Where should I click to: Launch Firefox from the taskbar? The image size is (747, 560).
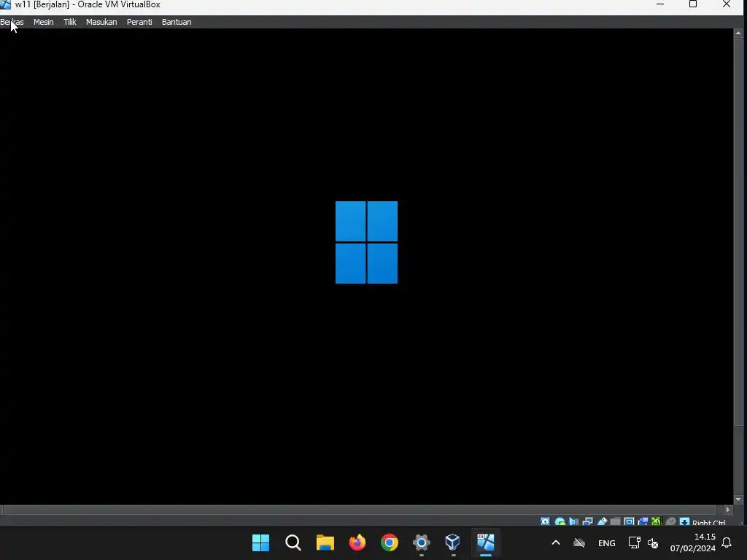(x=357, y=542)
